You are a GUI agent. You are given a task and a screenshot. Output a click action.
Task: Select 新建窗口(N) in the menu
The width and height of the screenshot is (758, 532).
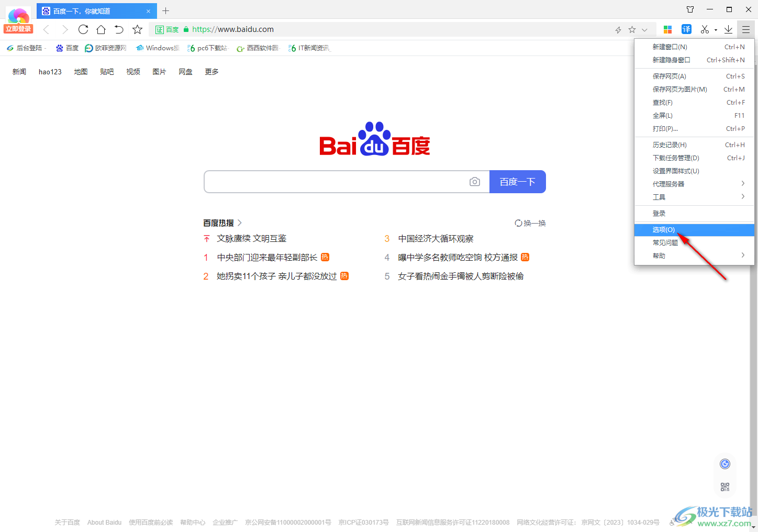tap(694, 47)
